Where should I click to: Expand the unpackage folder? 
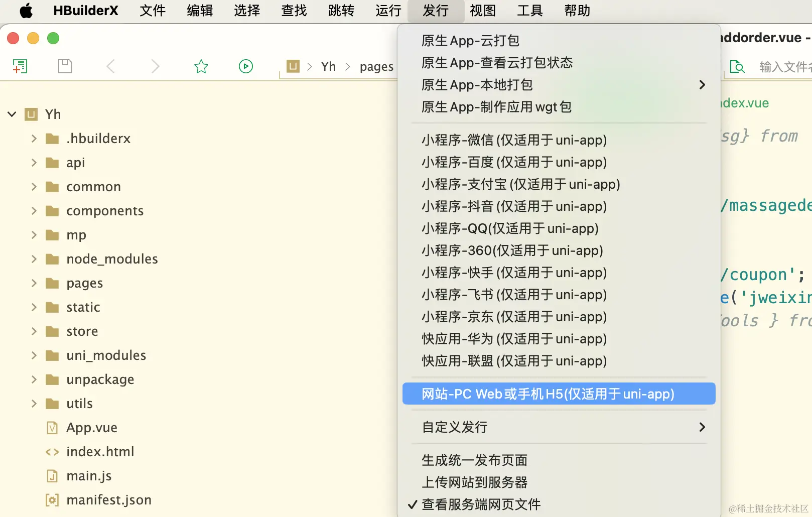pos(34,379)
